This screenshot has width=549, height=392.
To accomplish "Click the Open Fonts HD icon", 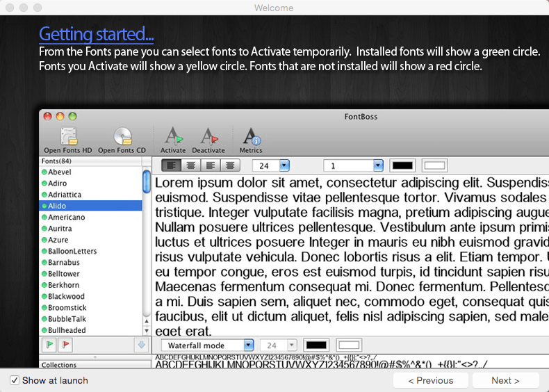I will 69,136.
